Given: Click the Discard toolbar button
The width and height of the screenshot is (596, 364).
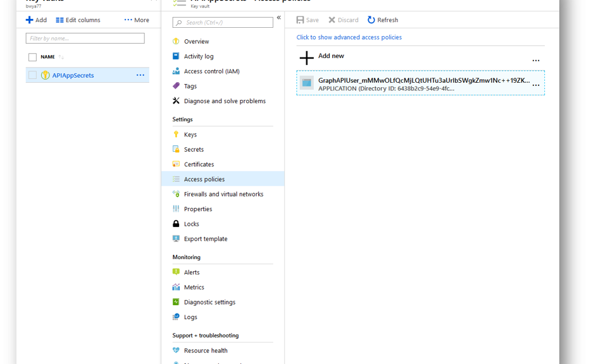Looking at the screenshot, I should (x=343, y=20).
